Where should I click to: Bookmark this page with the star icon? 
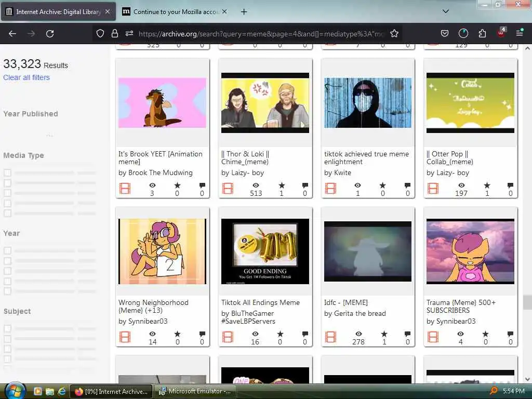(394, 34)
